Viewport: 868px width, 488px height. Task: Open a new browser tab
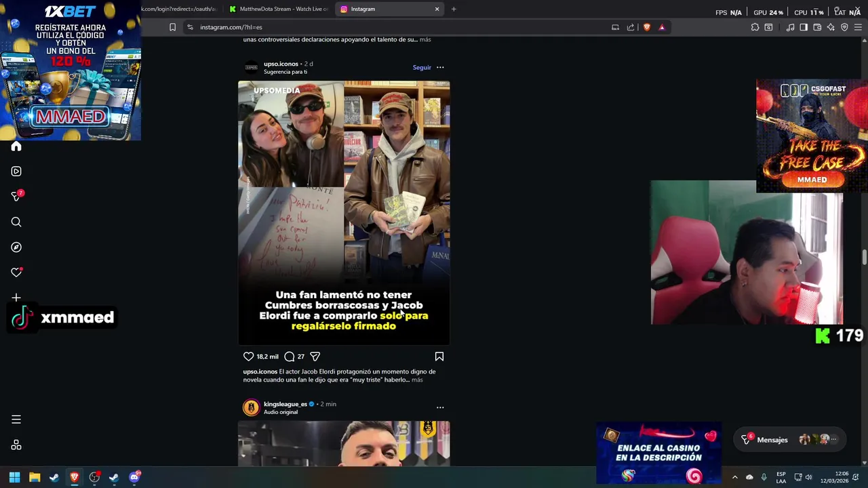pos(454,9)
